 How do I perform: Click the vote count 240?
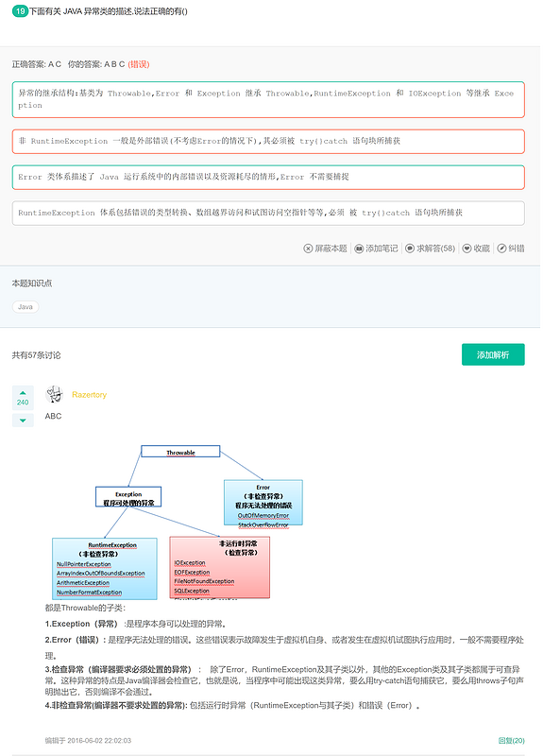(23, 403)
